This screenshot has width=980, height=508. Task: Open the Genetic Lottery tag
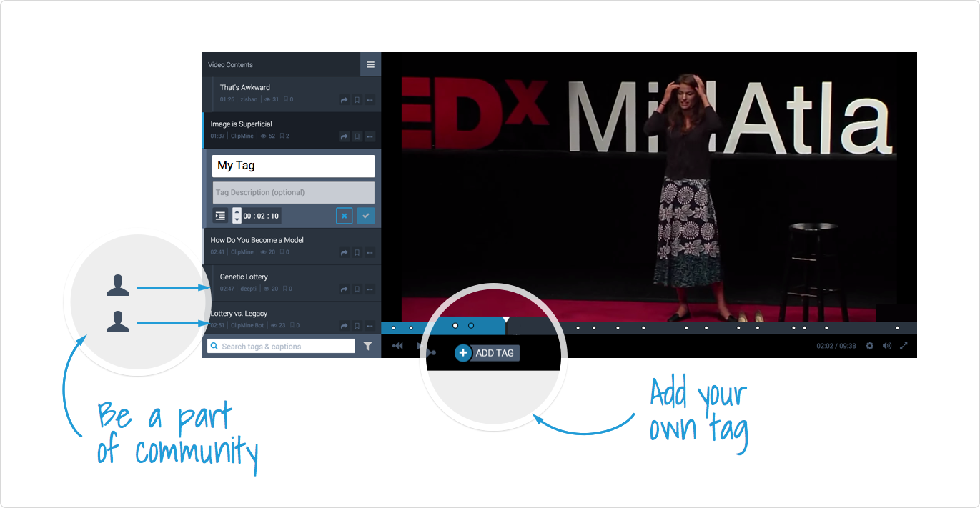click(x=244, y=277)
